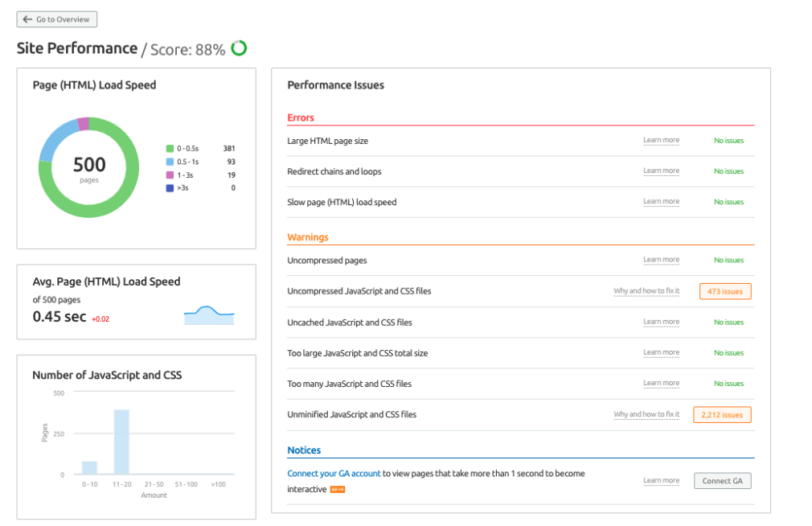Image resolution: width=812 pixels, height=526 pixels.
Task: Click the green score circle icon
Action: [x=239, y=48]
